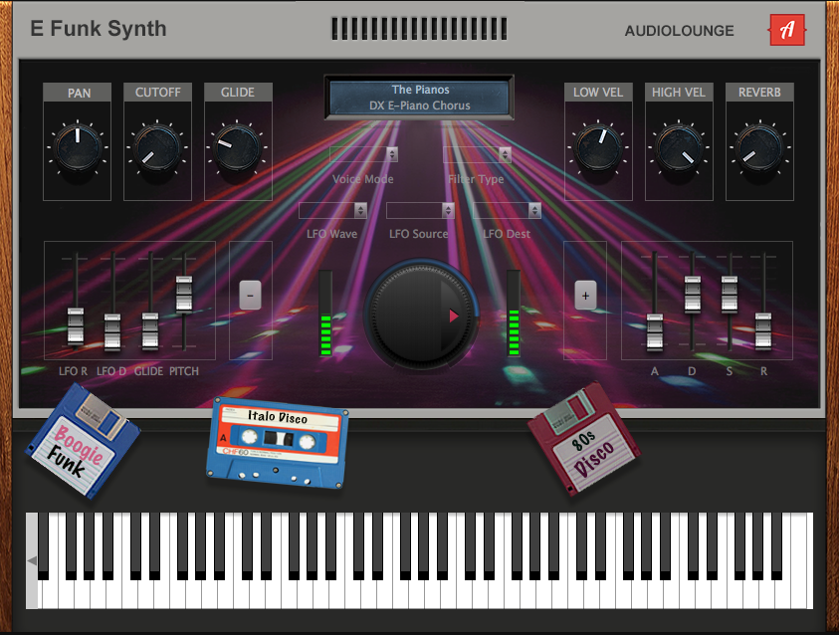Click the red Audiolounge 'A' logo
Viewport: 840px width, 635px height.
[785, 30]
